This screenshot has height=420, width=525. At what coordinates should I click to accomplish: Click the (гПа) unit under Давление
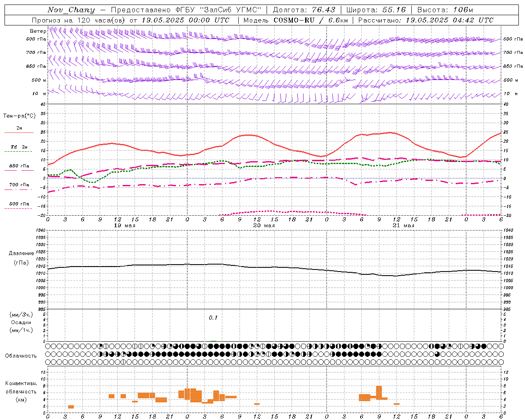(21, 263)
